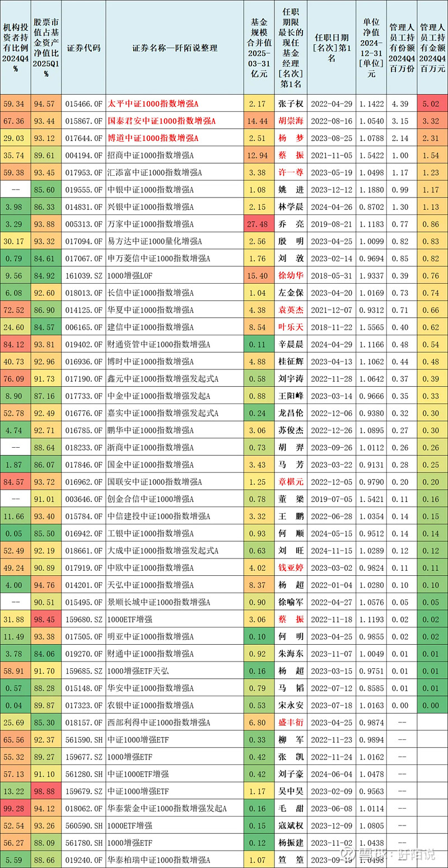Click manager name 徐幼华
The image size is (448, 868).
pos(291,276)
